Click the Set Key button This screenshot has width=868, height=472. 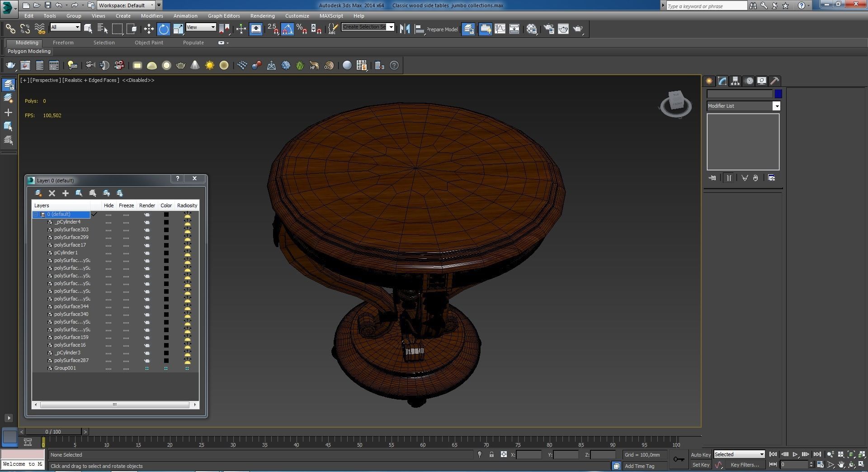(701, 465)
